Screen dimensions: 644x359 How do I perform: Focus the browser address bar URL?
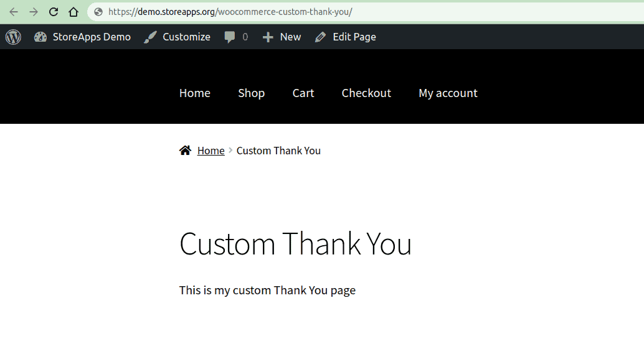pos(230,12)
